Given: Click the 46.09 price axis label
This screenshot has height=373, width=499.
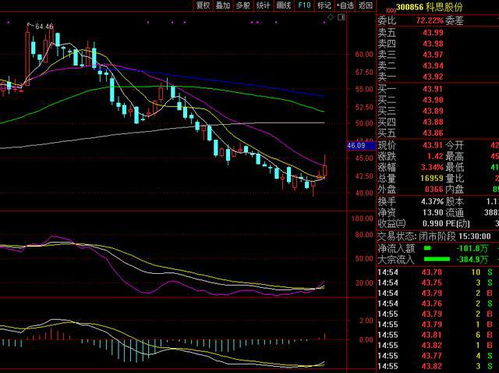Looking at the screenshot, I should (356, 146).
